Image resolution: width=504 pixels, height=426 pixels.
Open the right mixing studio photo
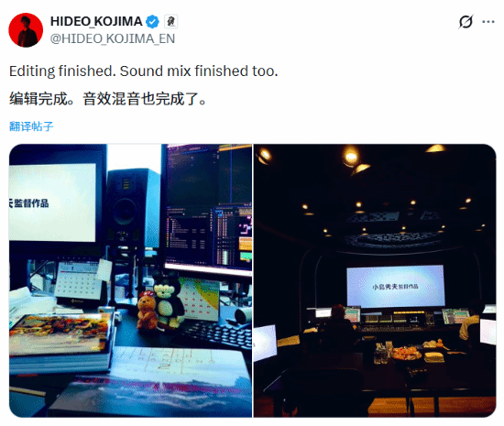[375, 280]
